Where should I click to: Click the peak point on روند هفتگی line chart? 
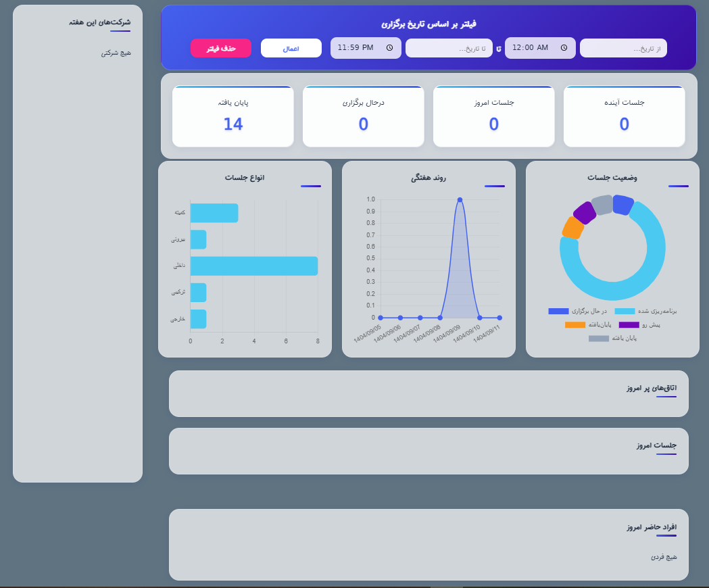tap(460, 199)
